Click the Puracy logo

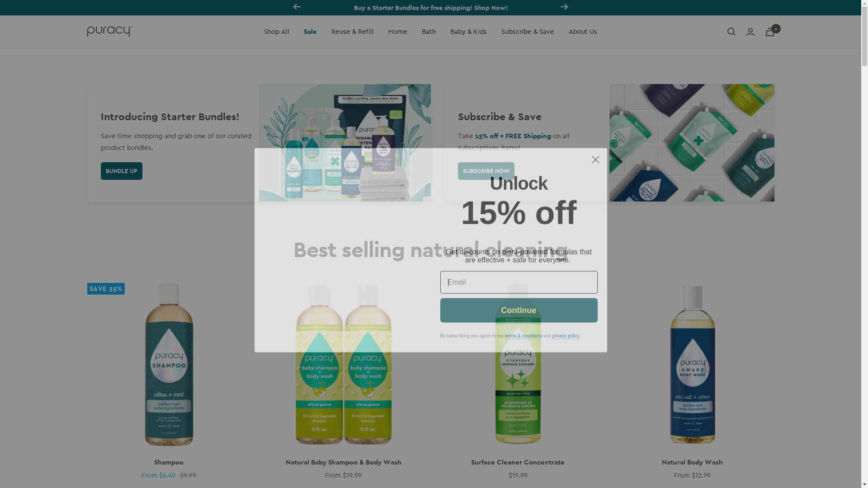pyautogui.click(x=110, y=31)
